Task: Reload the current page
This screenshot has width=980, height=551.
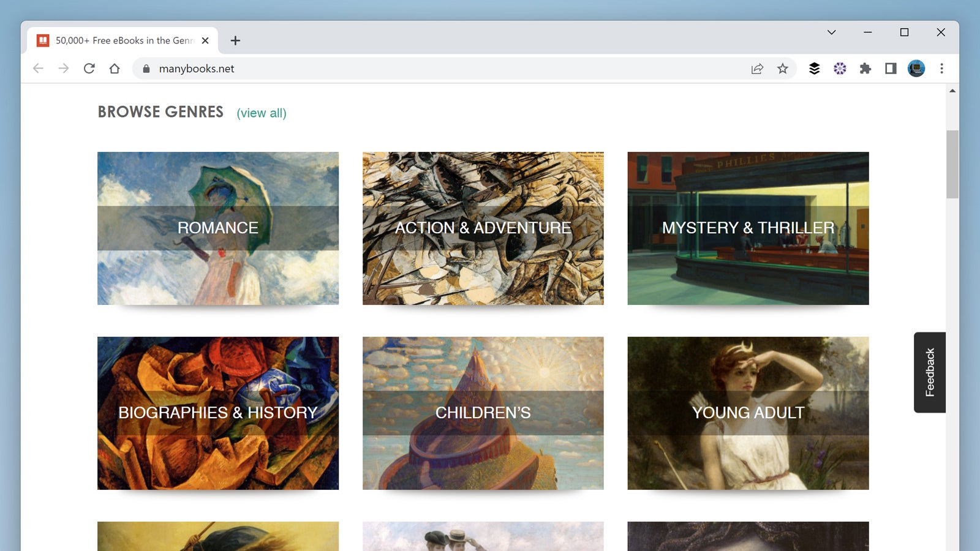Action: tap(89, 69)
